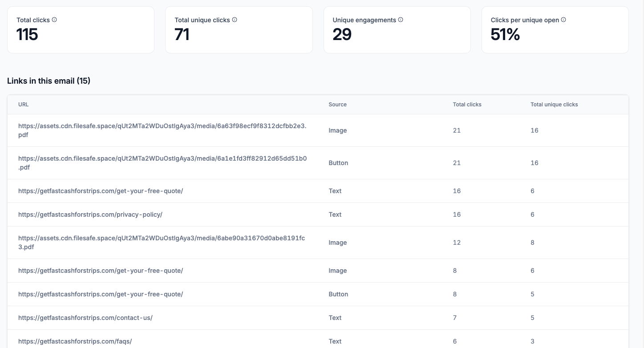Click the get-your-free-quote URL with Text source
This screenshot has width=644, height=348.
101,191
